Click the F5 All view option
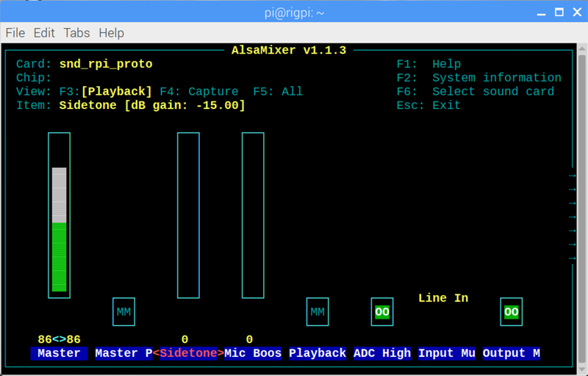 click(x=278, y=91)
